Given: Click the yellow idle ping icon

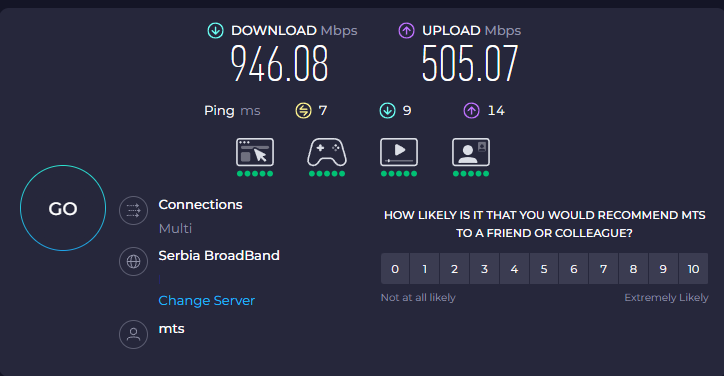Looking at the screenshot, I should [303, 111].
